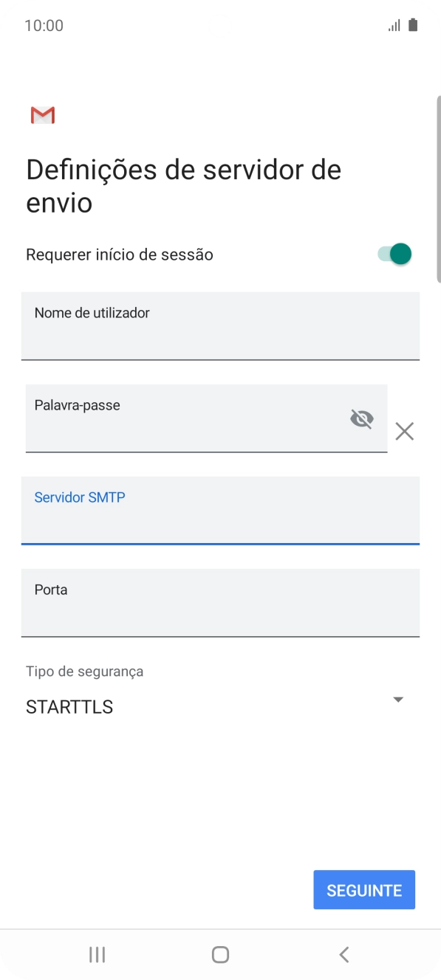Click the X to clear the password field

[x=404, y=431]
